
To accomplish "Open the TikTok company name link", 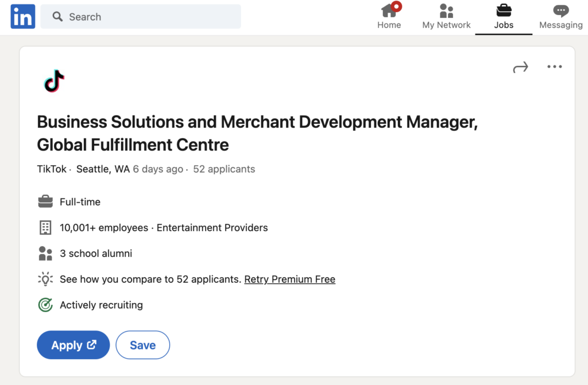I will tap(52, 169).
